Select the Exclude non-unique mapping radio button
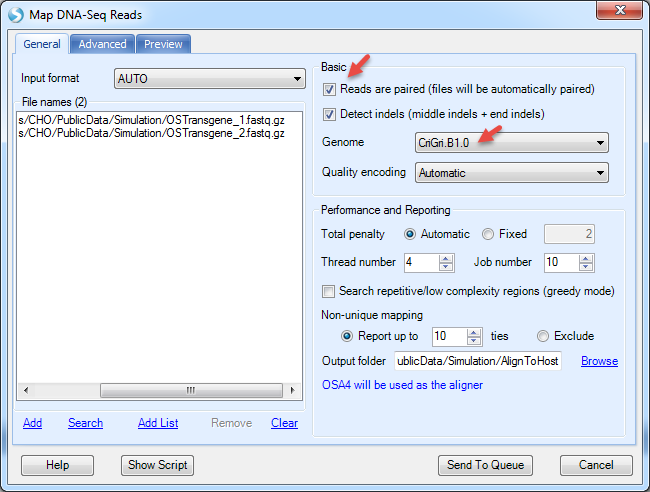The width and height of the screenshot is (650, 492). [543, 336]
